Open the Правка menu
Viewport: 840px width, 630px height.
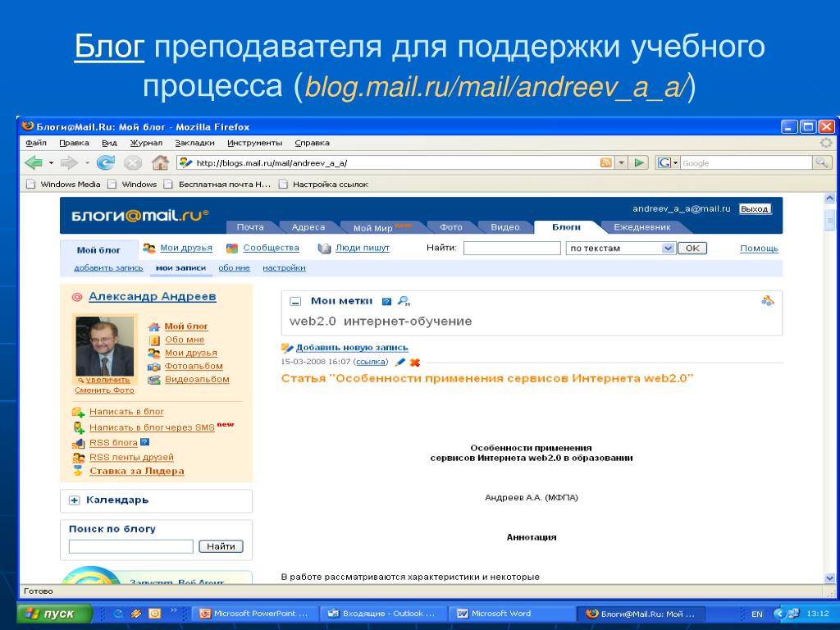coord(74,143)
